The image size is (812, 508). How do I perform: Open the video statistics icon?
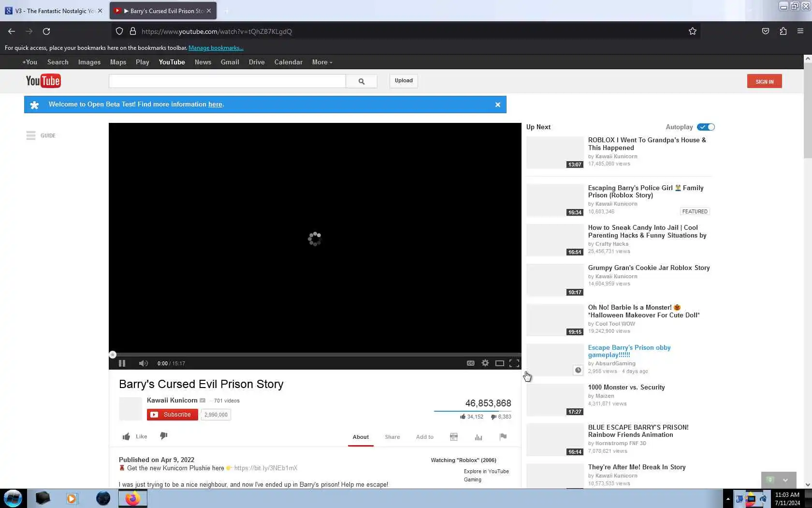point(478,437)
